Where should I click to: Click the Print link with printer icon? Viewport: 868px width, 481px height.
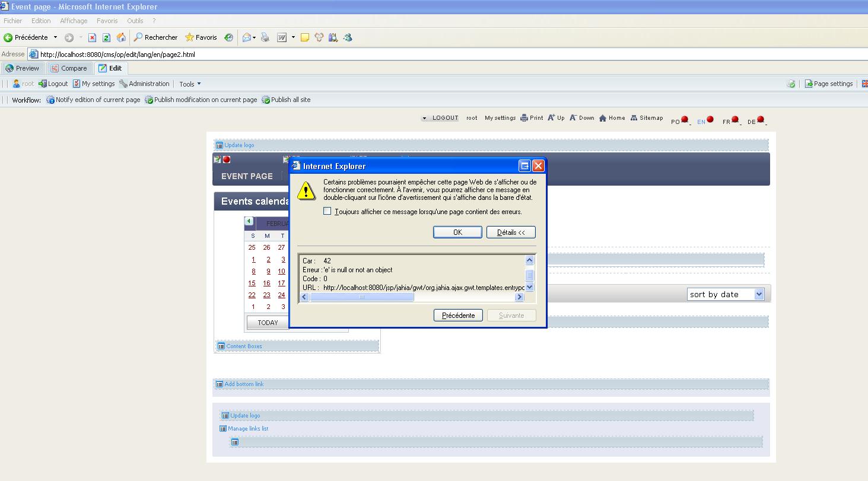click(x=532, y=118)
